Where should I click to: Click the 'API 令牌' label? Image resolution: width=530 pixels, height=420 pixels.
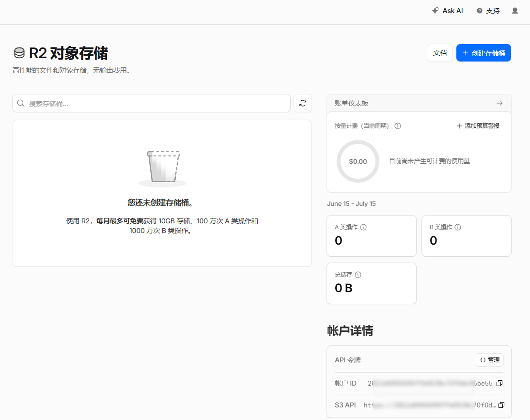coord(348,360)
